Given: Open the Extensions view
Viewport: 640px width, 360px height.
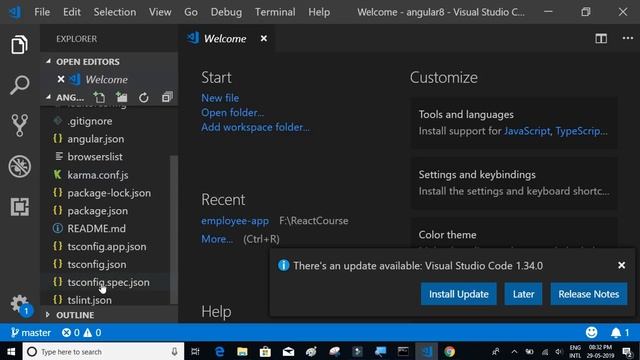Looking at the screenshot, I should pos(19,207).
